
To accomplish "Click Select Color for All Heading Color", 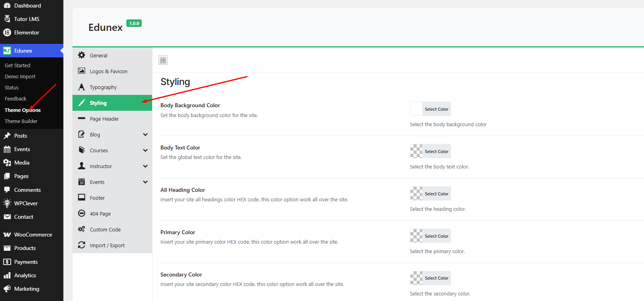I will click(436, 194).
